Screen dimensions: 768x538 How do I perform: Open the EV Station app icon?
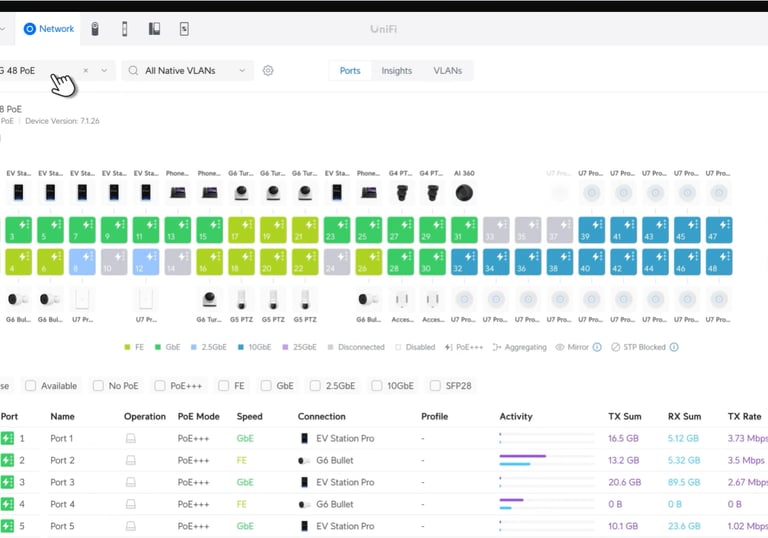pyautogui.click(x=184, y=29)
